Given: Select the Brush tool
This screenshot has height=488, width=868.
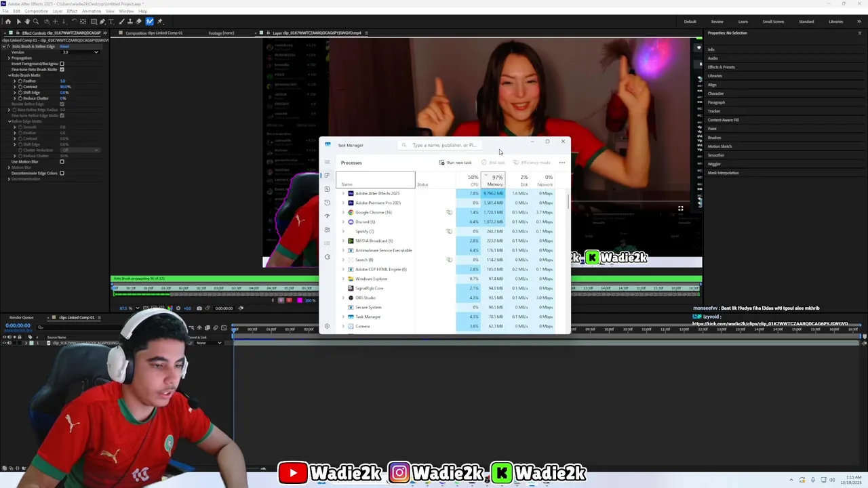Looking at the screenshot, I should [x=121, y=22].
